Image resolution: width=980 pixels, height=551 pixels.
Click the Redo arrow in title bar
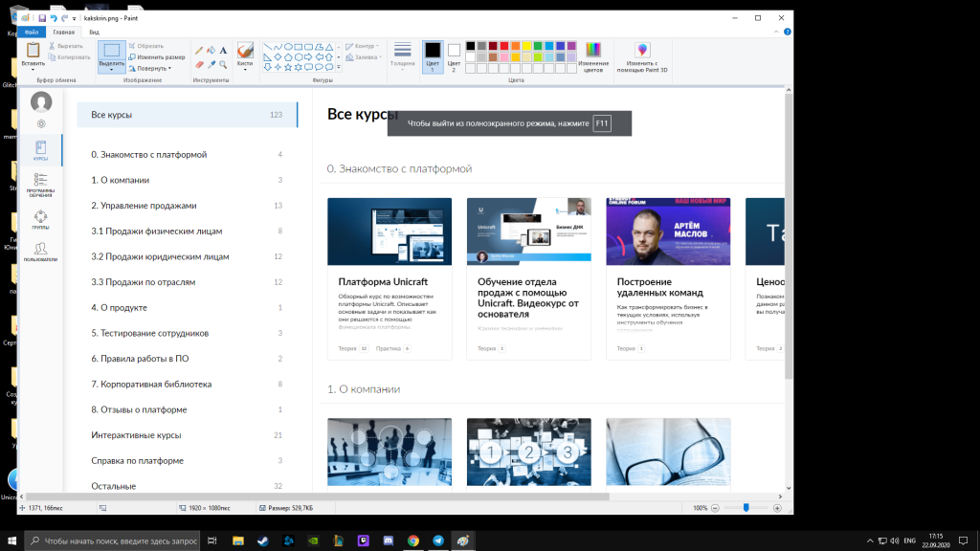(x=64, y=18)
